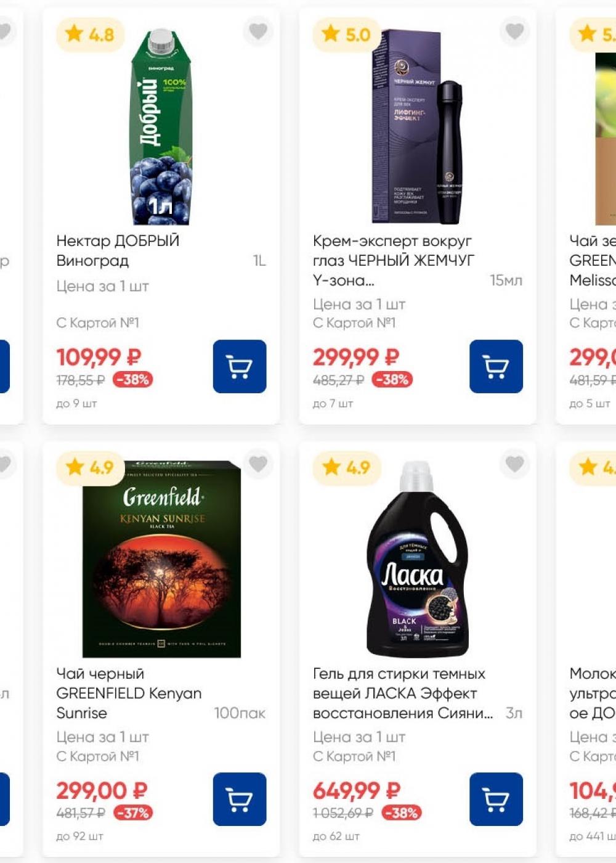Open the Чай черный GREENFIELD Kenyan Sunrise title
Screen dimensions: 616x863
pos(129,693)
